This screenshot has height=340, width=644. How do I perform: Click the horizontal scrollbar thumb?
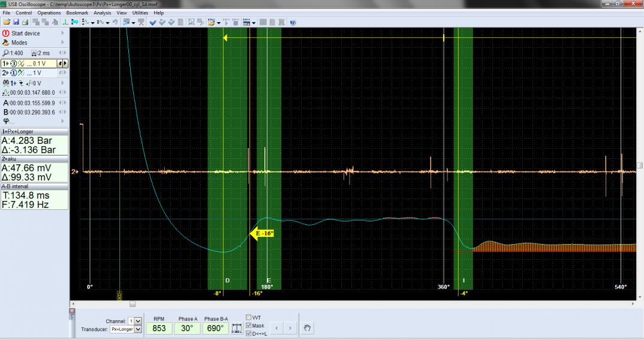click(x=133, y=304)
